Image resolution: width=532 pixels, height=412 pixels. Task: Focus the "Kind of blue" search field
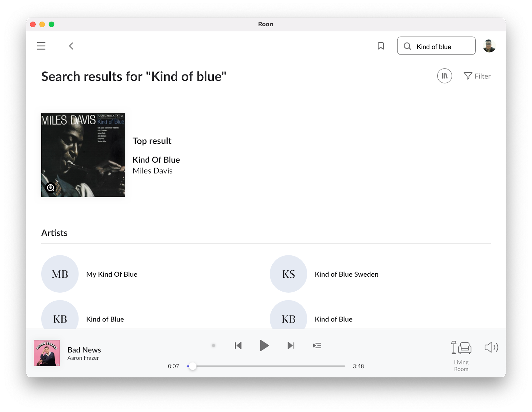436,46
